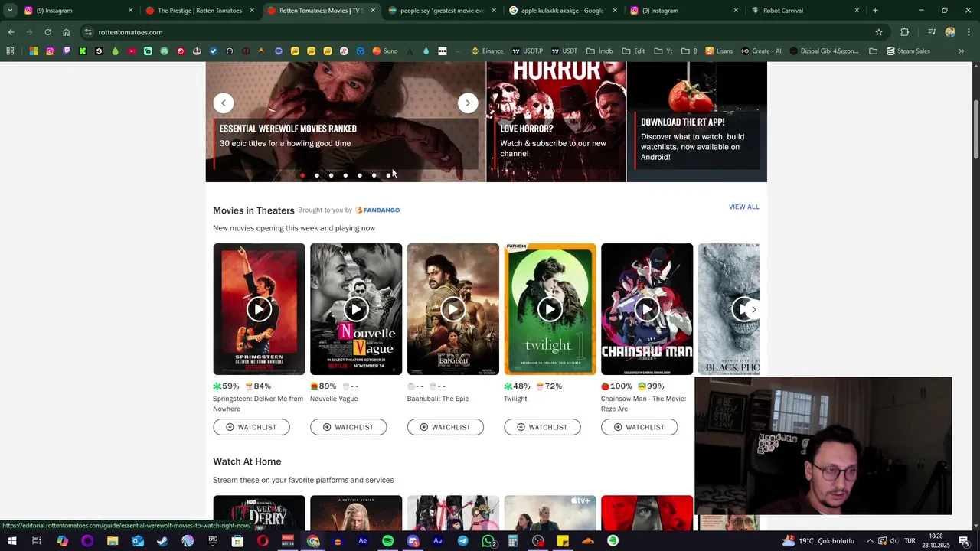The width and height of the screenshot is (980, 551).
Task: Add Springsteen: Deliver Me from Nowhere to watchlist
Action: pos(251,427)
